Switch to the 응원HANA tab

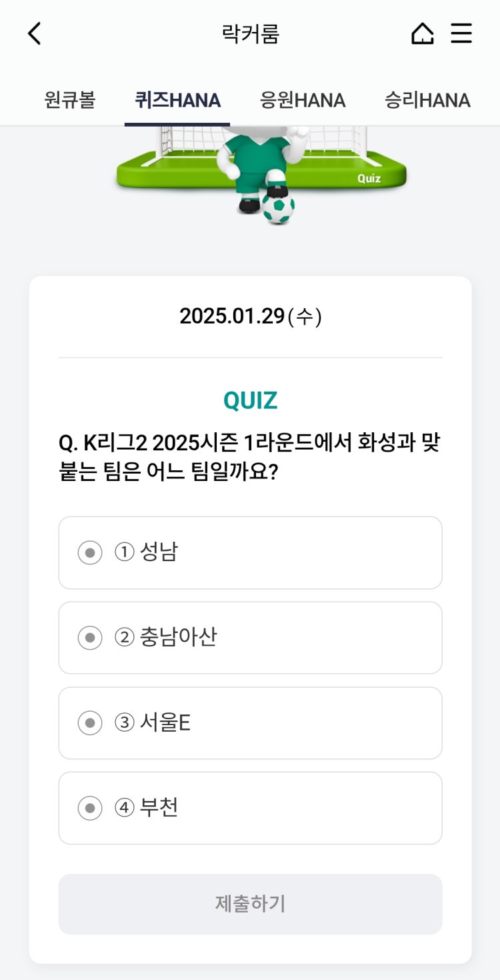[x=303, y=101]
